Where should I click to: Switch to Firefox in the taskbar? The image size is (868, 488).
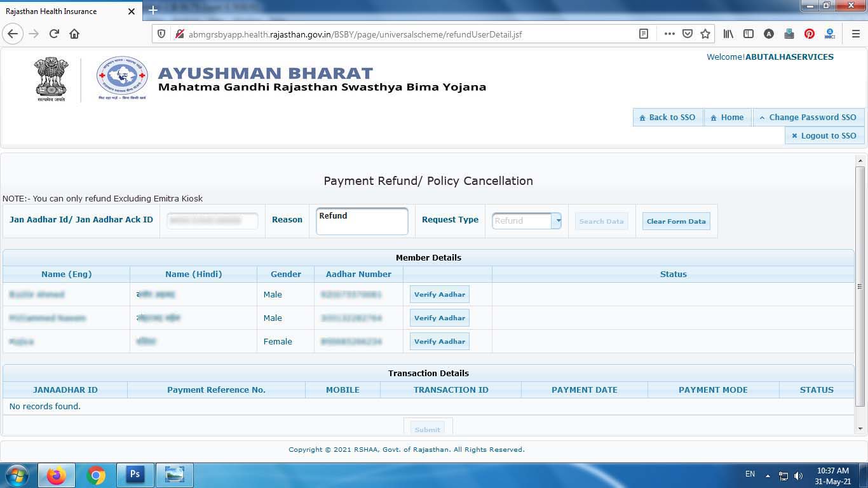(57, 475)
